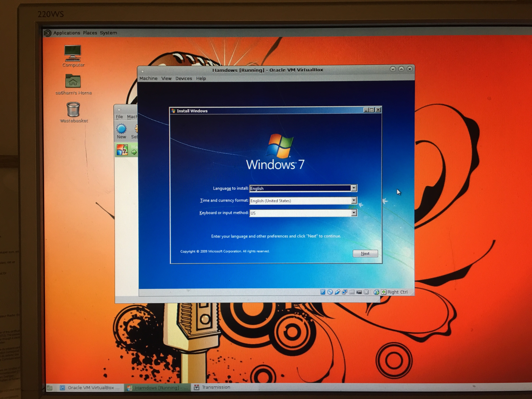Open the Applications menu in top panel
Image resolution: width=532 pixels, height=399 pixels.
click(66, 33)
